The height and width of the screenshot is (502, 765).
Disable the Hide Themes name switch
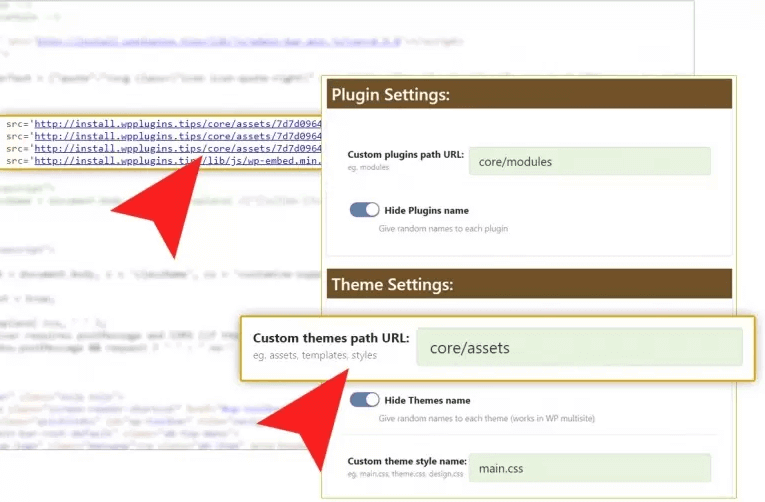click(x=365, y=400)
